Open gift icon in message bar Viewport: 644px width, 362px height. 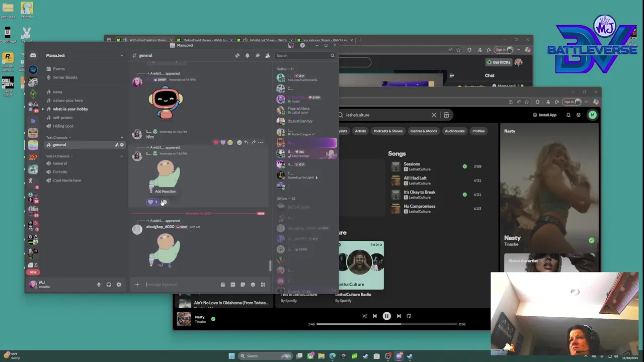coord(223,285)
